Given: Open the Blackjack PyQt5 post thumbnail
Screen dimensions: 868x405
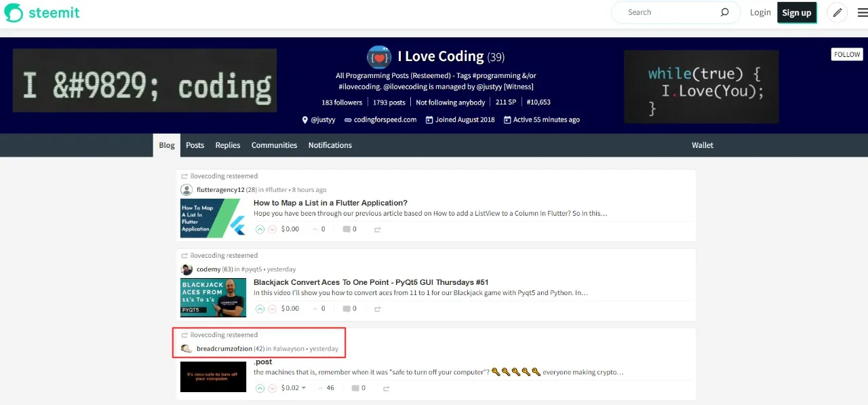Looking at the screenshot, I should pyautogui.click(x=213, y=297).
